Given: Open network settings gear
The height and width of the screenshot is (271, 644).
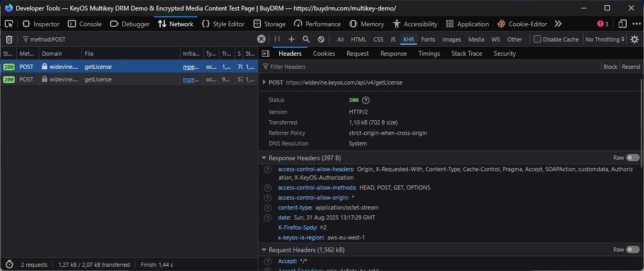Looking at the screenshot, I should pyautogui.click(x=635, y=39).
